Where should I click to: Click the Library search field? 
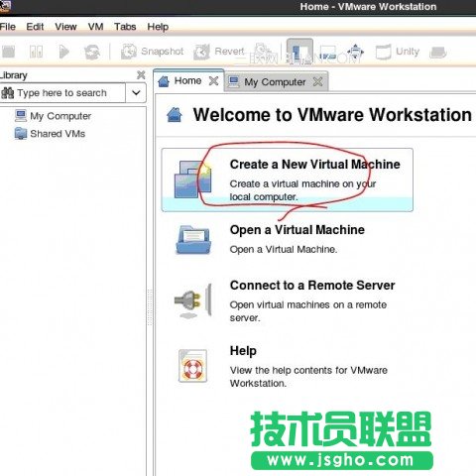point(62,93)
